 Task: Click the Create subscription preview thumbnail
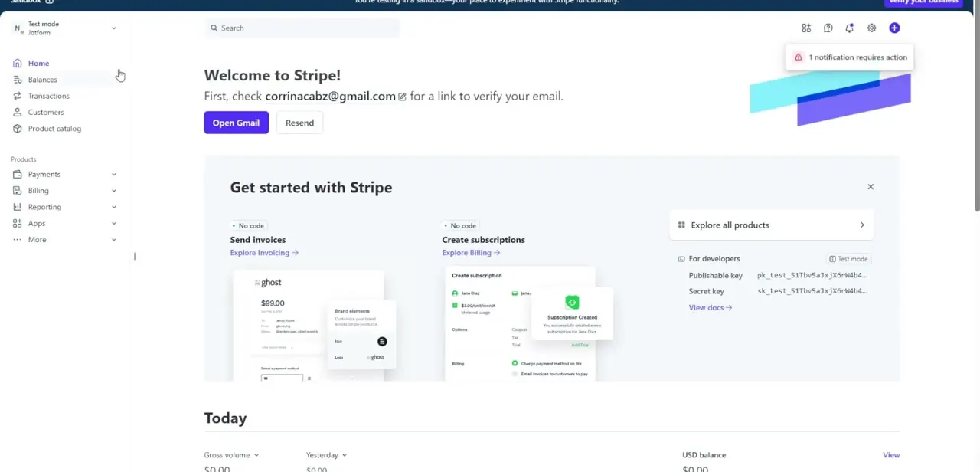[x=528, y=324]
